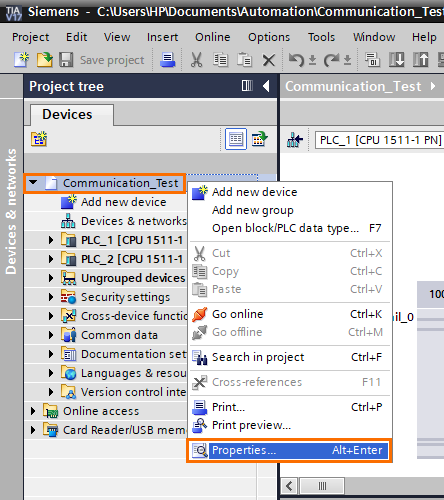
Task: Click the Save project floppy icon
Action: [66, 60]
